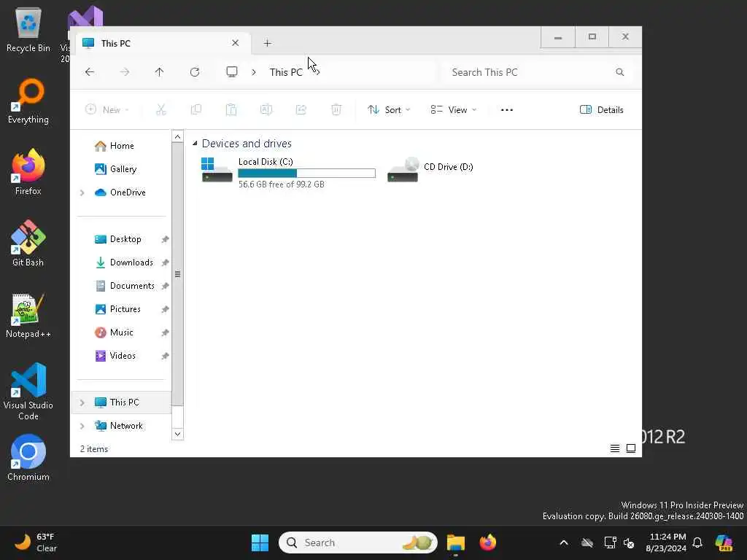Open Chromium desktop shortcut
747x560 pixels.
(x=28, y=458)
